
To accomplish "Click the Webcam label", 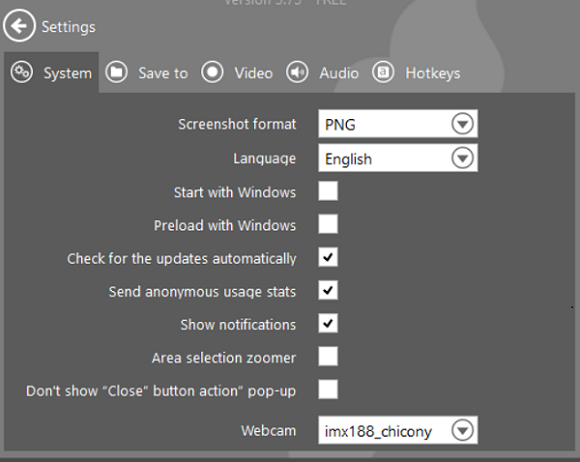I will point(269,431).
